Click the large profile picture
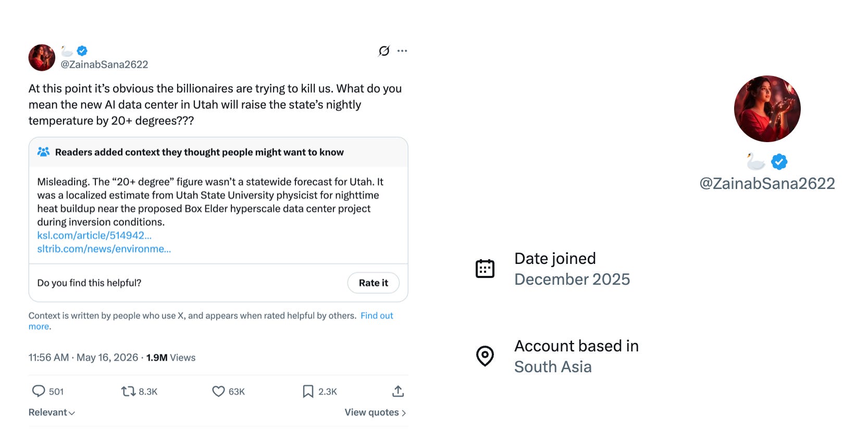The width and height of the screenshot is (868, 430). click(767, 109)
